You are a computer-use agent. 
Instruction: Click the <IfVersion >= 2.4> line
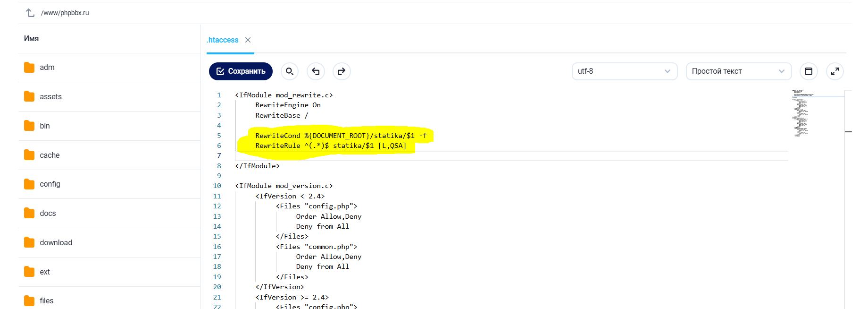[292, 297]
